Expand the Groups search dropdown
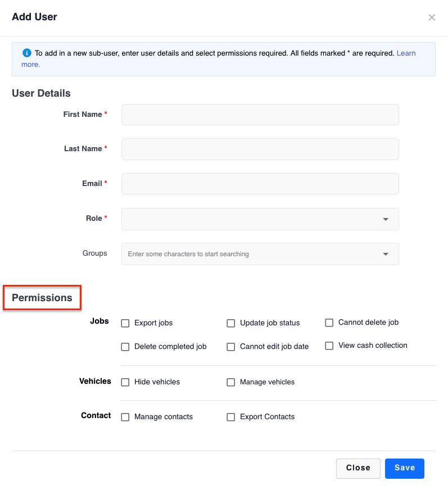 [386, 254]
